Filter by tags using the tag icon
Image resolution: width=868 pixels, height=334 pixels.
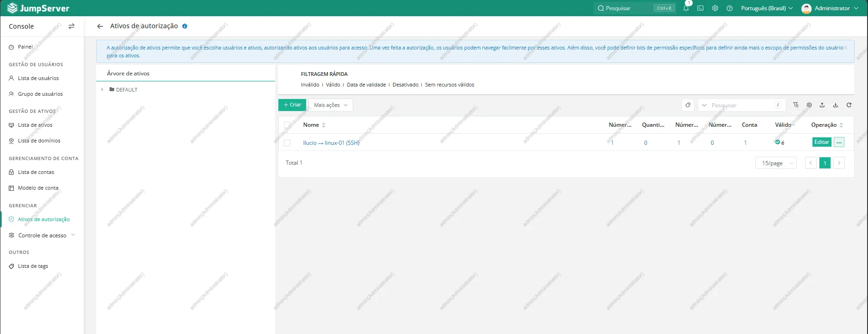[x=688, y=105]
